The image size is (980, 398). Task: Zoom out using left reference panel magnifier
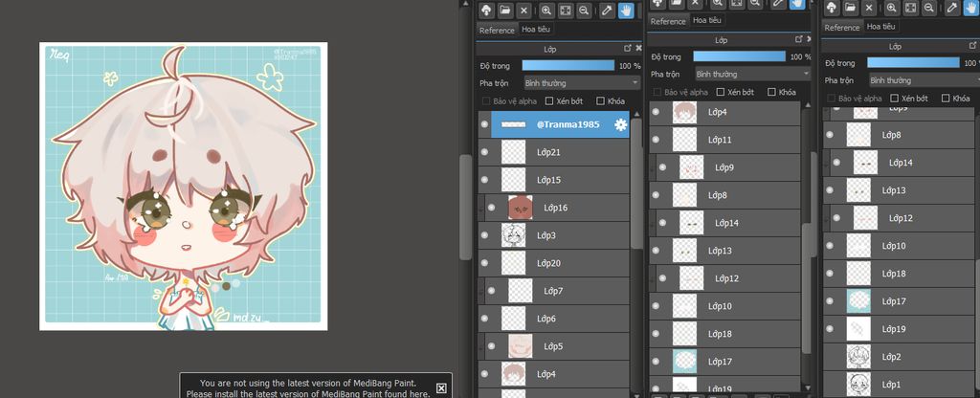(x=584, y=10)
